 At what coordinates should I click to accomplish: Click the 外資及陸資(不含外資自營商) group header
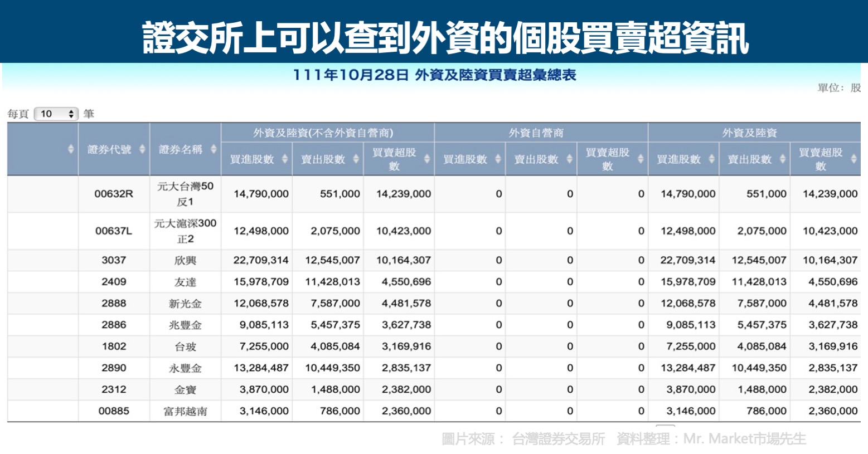(x=323, y=133)
